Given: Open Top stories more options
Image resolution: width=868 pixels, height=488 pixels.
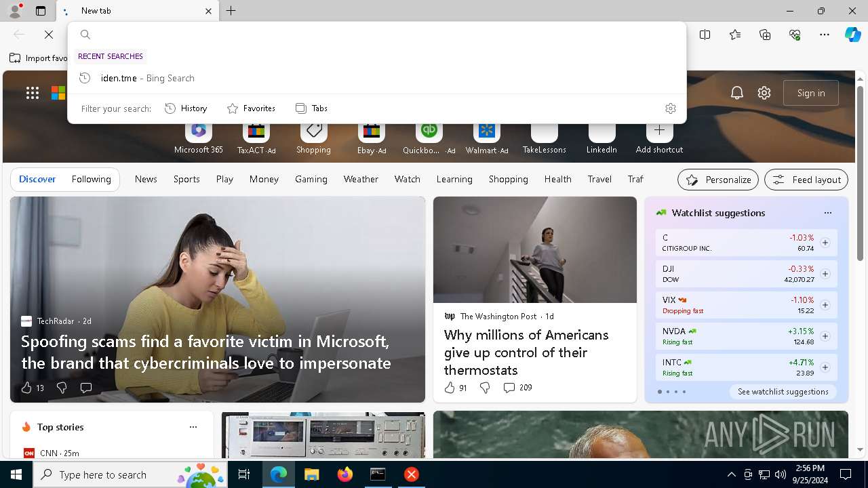Looking at the screenshot, I should [x=193, y=427].
